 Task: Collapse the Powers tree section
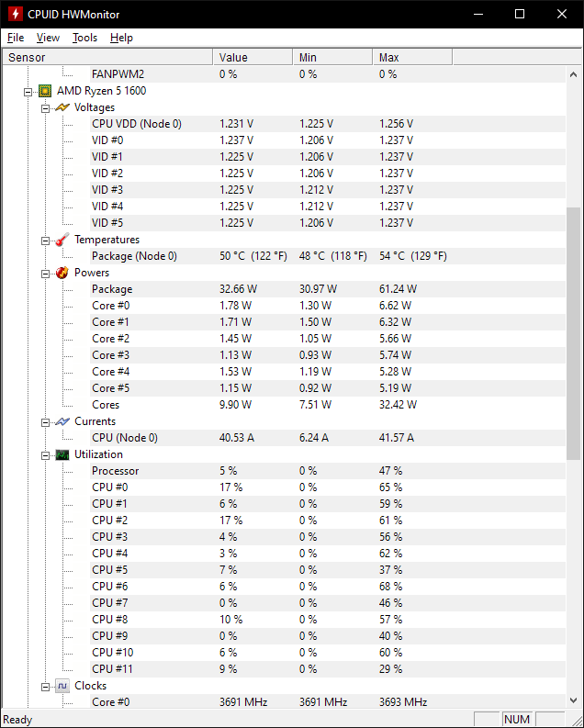(x=46, y=273)
